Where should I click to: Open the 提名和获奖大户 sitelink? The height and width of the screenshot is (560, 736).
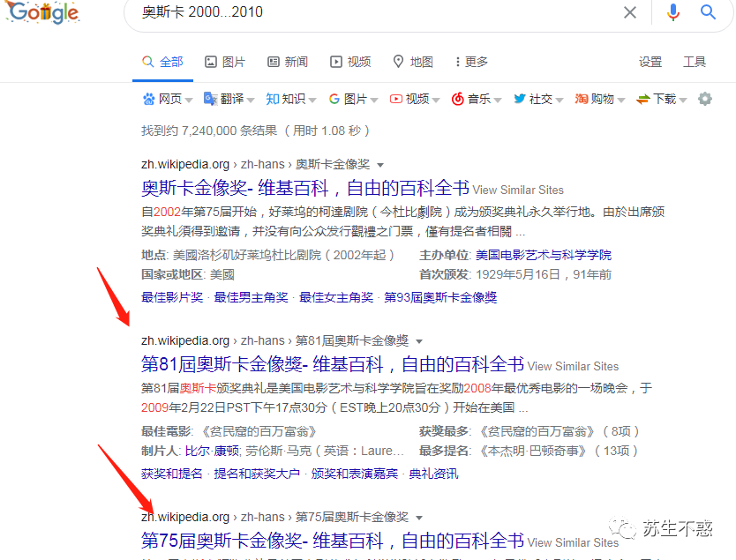(x=257, y=474)
